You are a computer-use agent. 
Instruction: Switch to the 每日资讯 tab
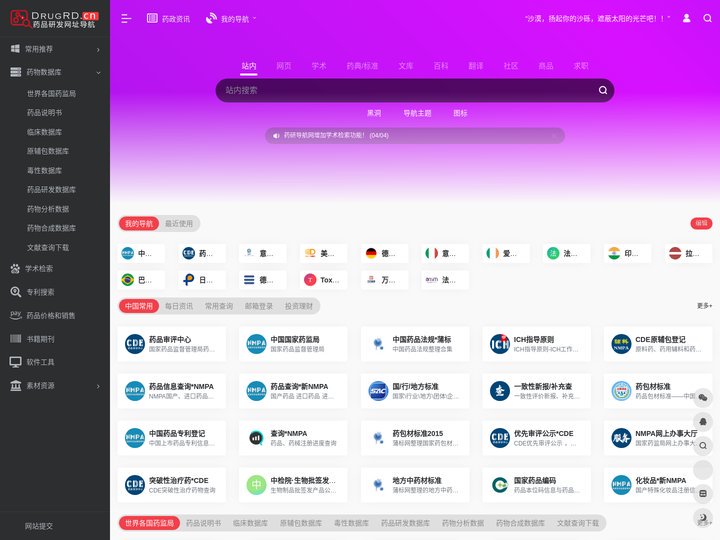pyautogui.click(x=179, y=306)
